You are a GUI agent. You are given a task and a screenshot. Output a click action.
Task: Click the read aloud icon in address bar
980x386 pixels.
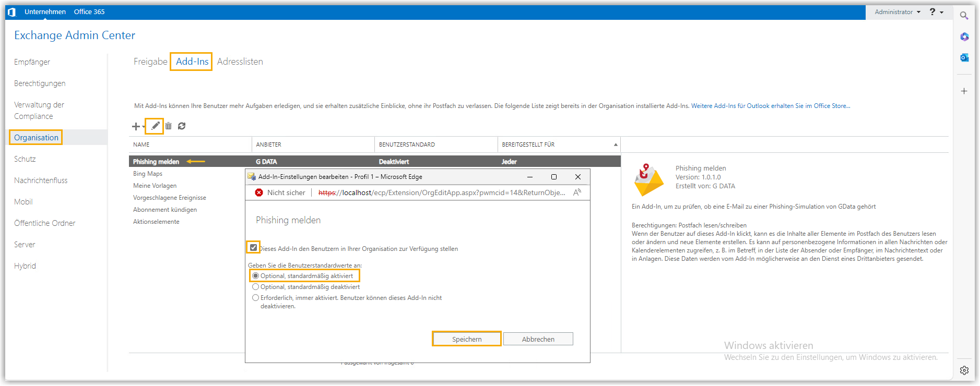577,192
